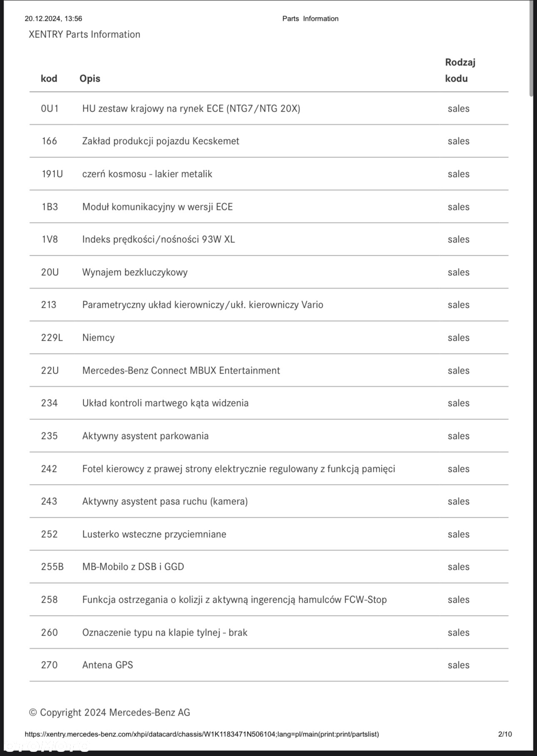Click code 1B3 in the table
537x756 pixels.
pos(50,207)
